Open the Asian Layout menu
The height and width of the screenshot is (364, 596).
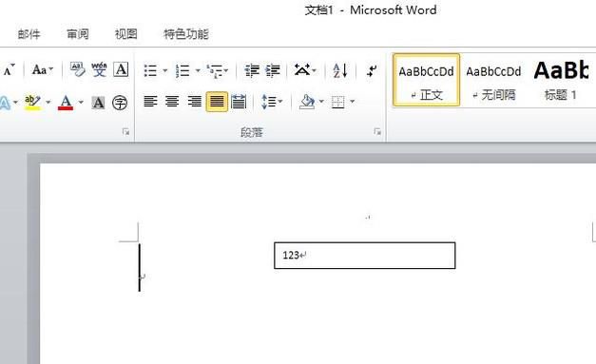(305, 70)
